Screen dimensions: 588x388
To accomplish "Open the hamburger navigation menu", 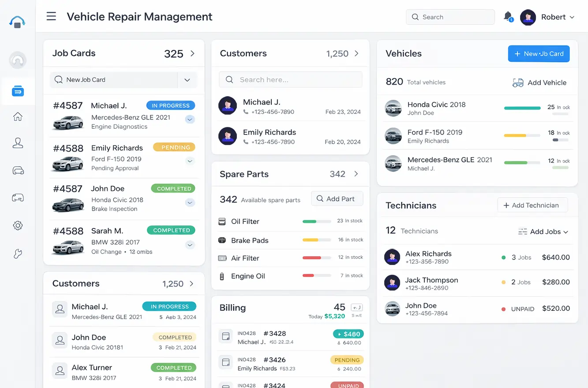I will [51, 16].
